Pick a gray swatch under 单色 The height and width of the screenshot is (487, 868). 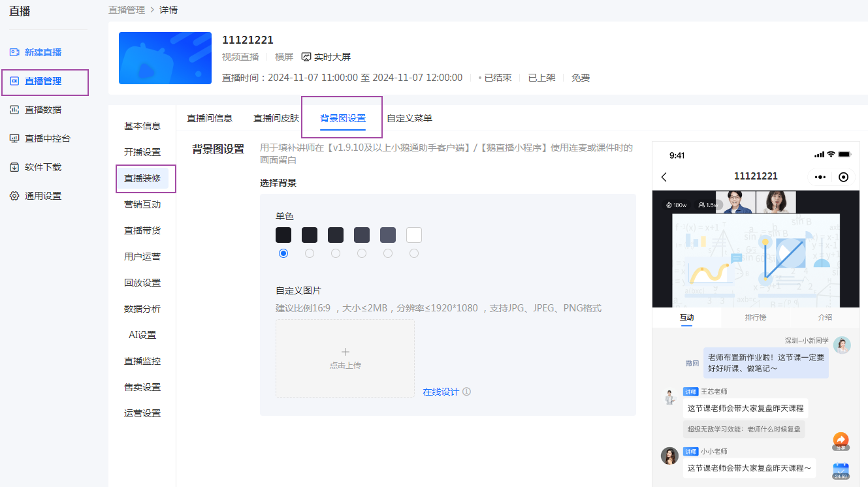coord(387,235)
